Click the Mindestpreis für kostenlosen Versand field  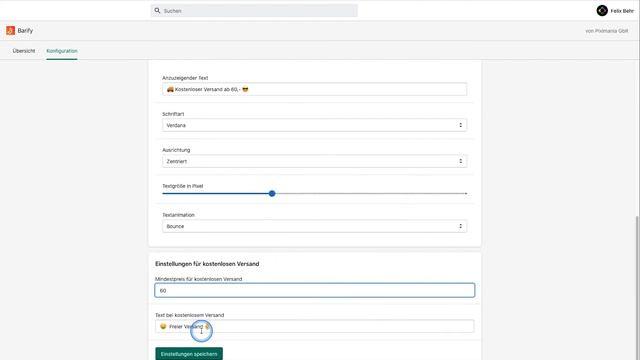314,290
